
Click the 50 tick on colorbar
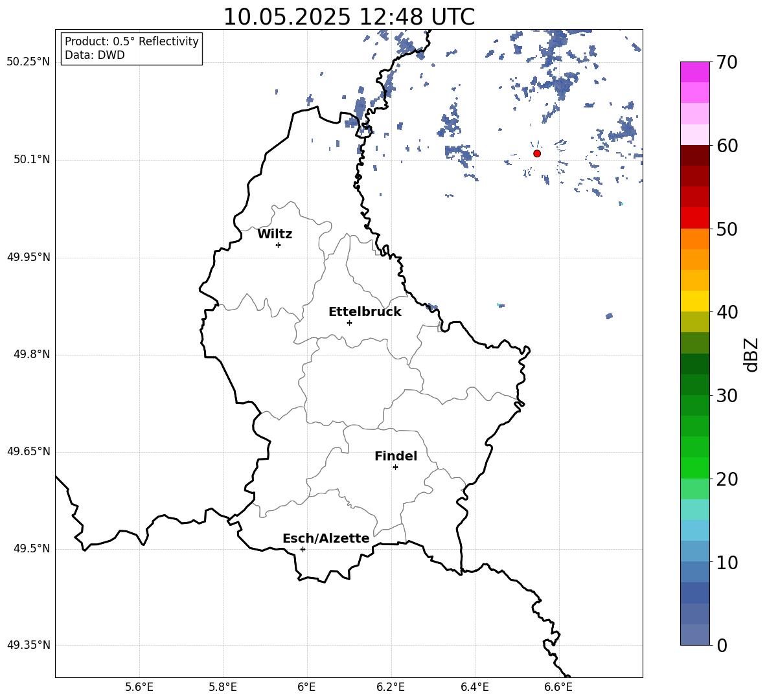[727, 229]
